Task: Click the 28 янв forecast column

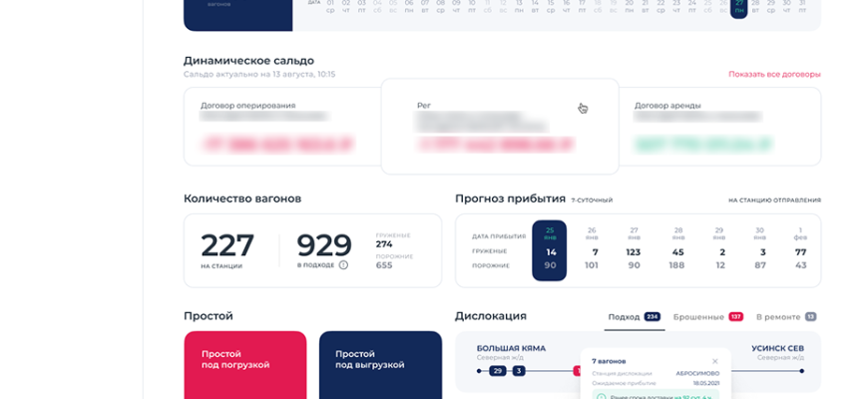Action: click(677, 249)
